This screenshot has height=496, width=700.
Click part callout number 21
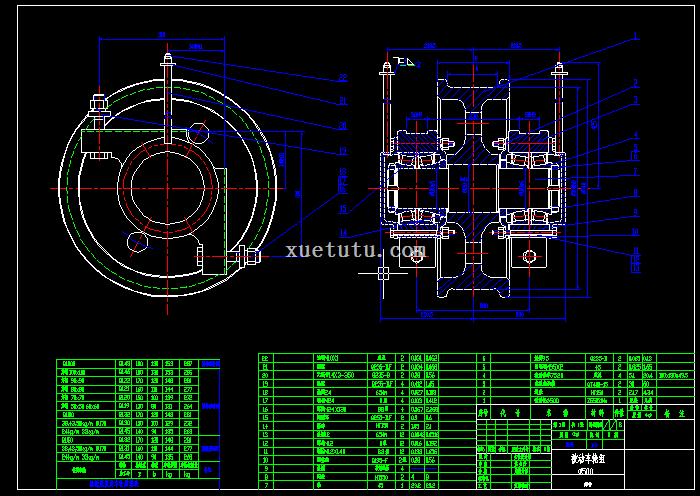[x=342, y=101]
